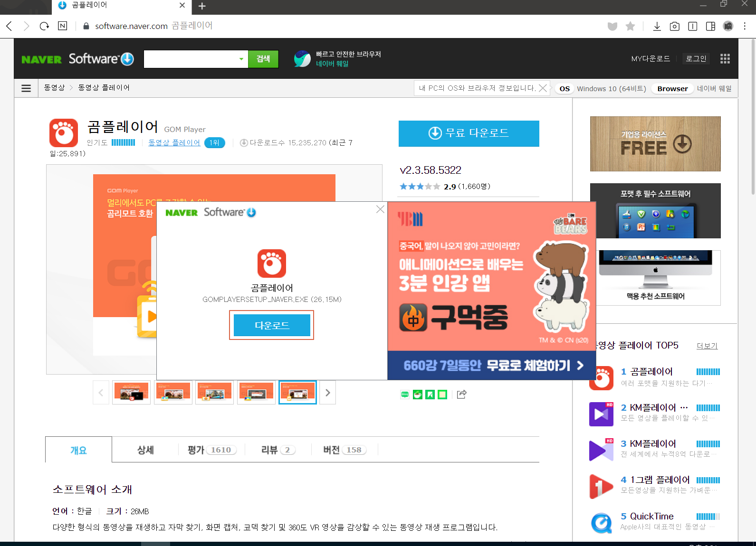Open browser profile avatar icon
The width and height of the screenshot is (756, 546).
(728, 26)
